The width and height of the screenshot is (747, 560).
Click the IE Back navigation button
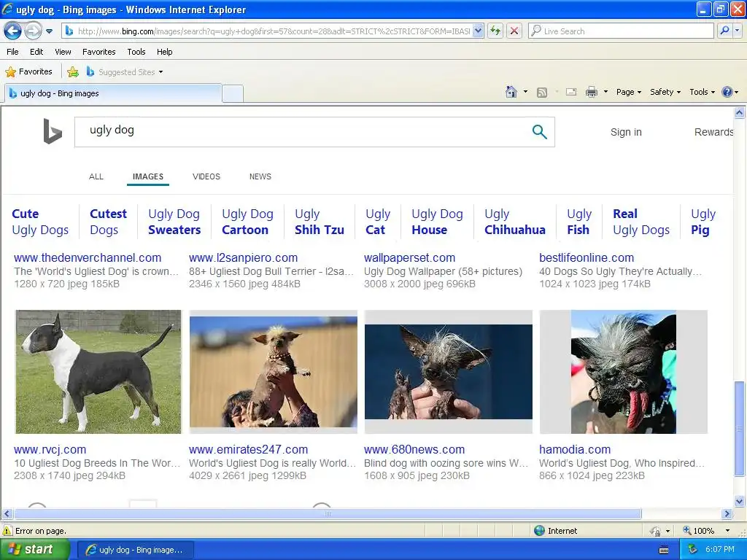click(x=13, y=31)
